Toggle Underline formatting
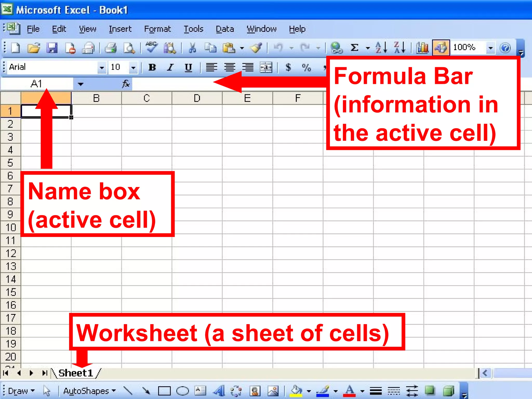This screenshot has height=399, width=532. (188, 68)
